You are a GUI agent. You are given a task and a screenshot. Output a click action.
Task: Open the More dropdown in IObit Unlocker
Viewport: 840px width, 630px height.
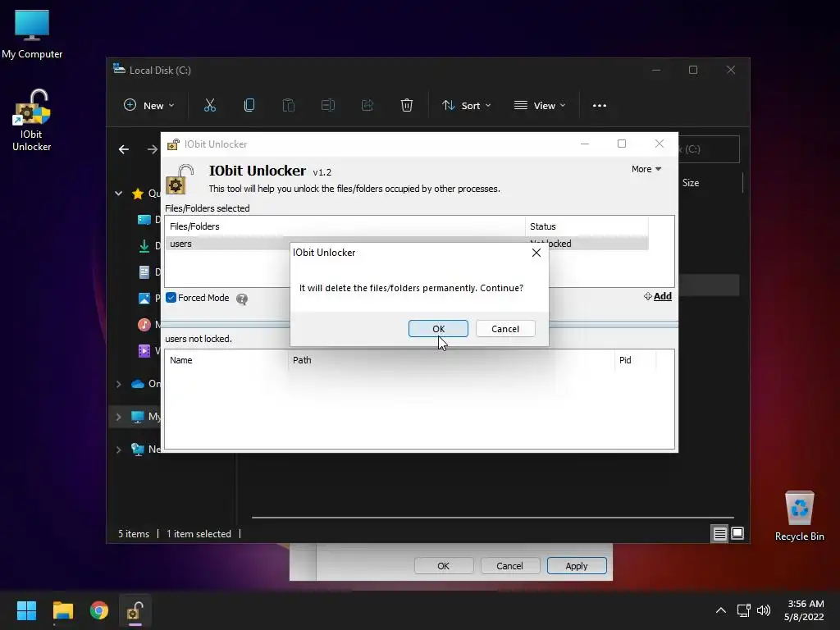(x=646, y=169)
